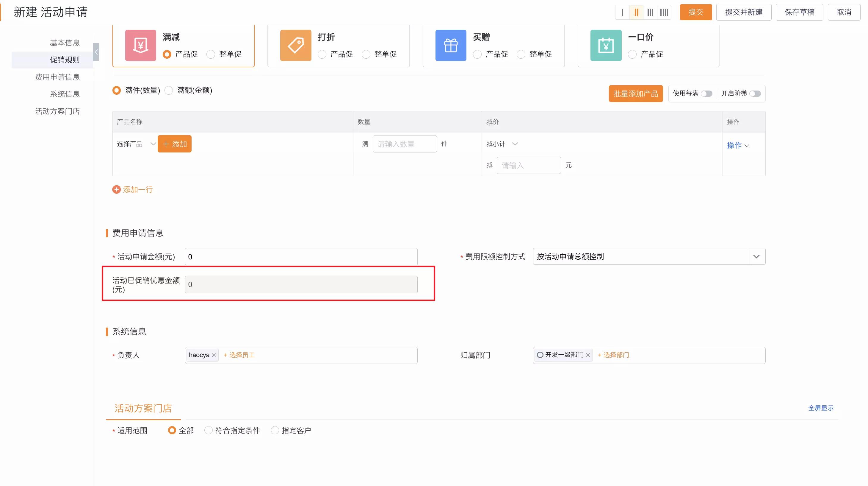Image resolution: width=868 pixels, height=486 pixels.
Task: Click the 一口价 (fixed price) promotion icon
Action: click(605, 45)
